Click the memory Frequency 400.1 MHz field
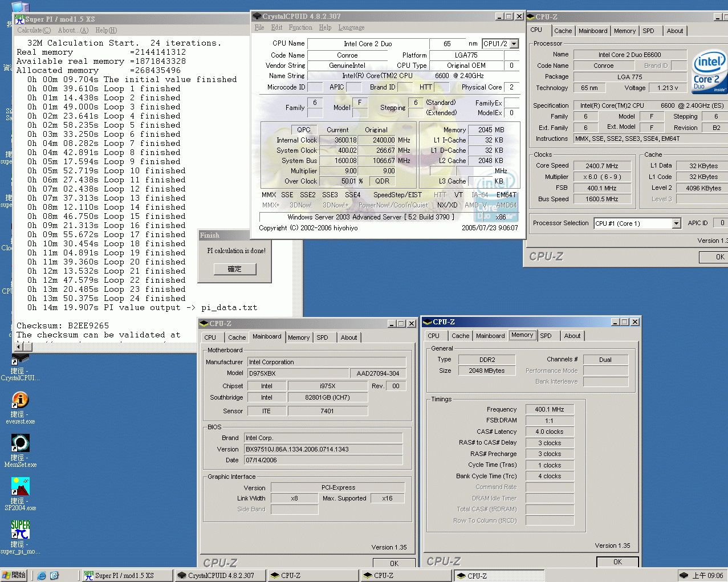Screen dimensions: 728x582 point(550,409)
